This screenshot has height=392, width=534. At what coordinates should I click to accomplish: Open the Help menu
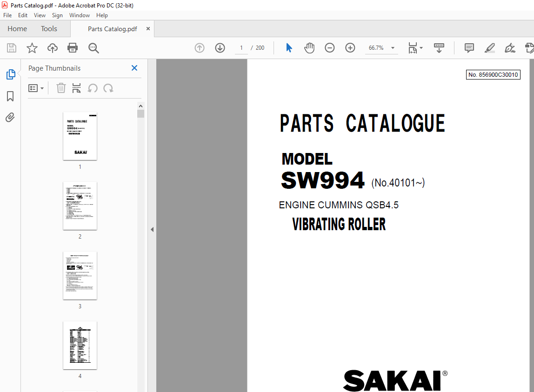[102, 15]
